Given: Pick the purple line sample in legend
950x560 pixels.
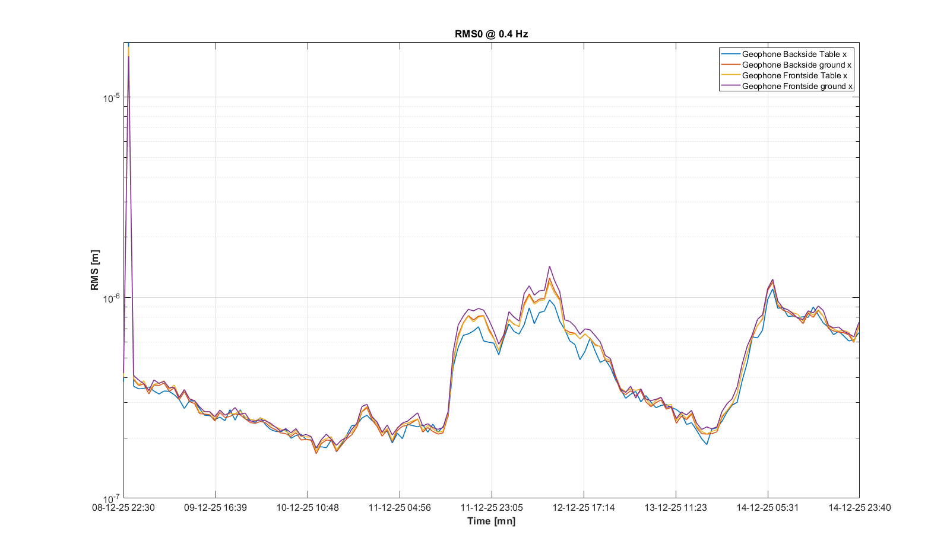Looking at the screenshot, I should (730, 86).
